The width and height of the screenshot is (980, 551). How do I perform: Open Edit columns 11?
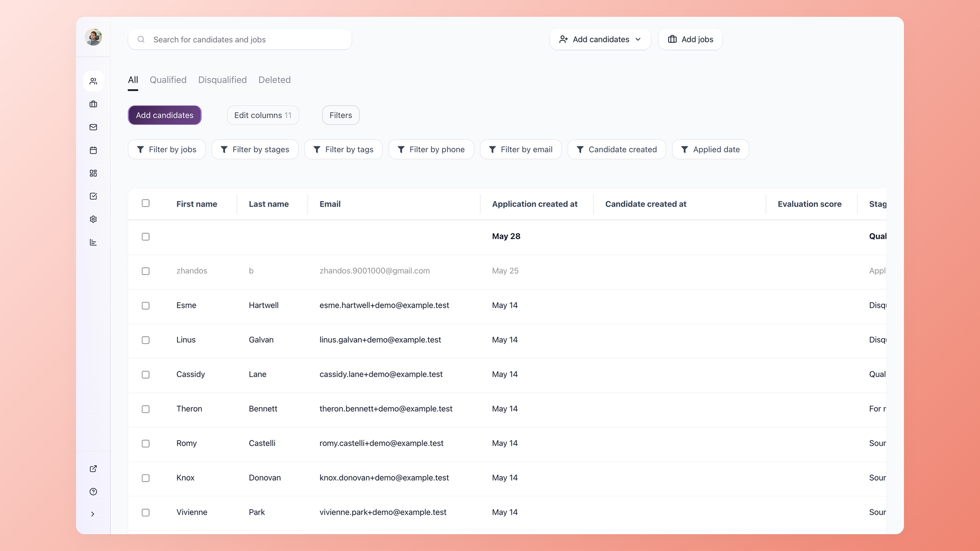click(263, 115)
